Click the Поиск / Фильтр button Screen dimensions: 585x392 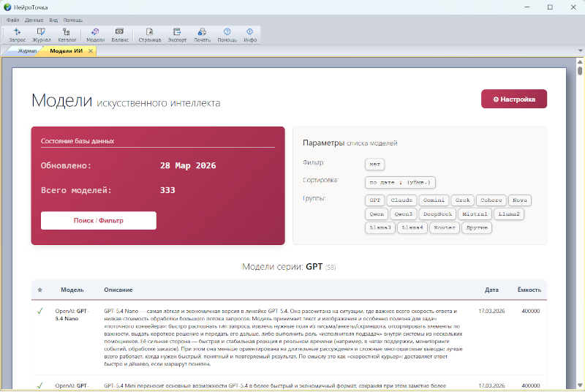pos(99,220)
